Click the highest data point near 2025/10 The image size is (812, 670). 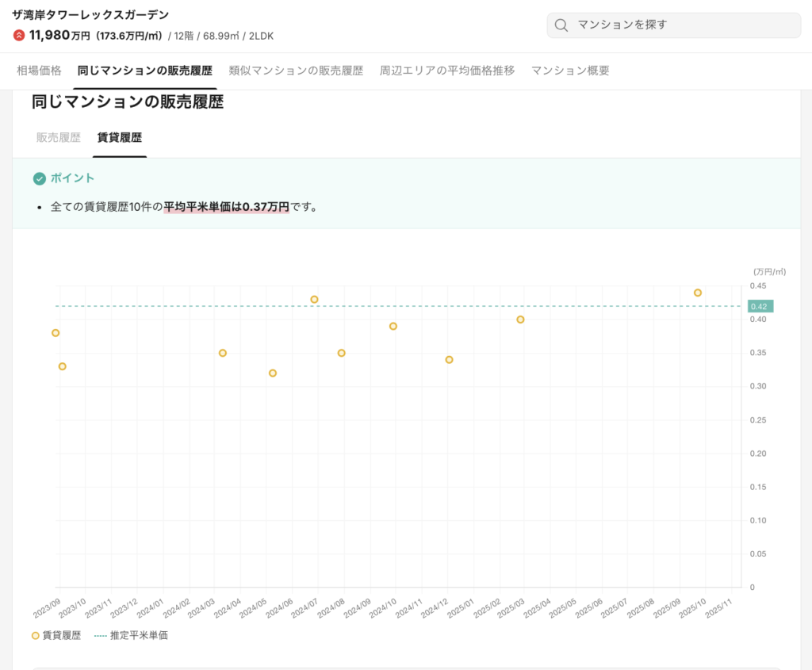tap(698, 293)
